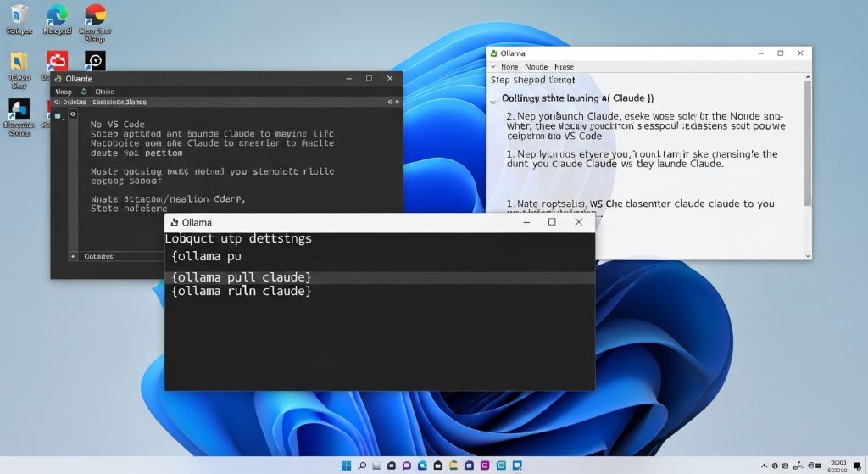Open the yellow File Explorer taskbar icon
Viewport: 868px width, 474px height.
click(453, 466)
